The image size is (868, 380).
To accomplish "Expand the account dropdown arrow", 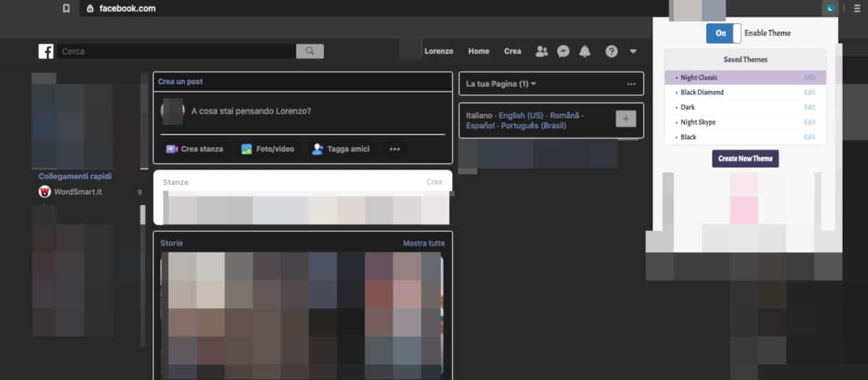I will (x=634, y=51).
